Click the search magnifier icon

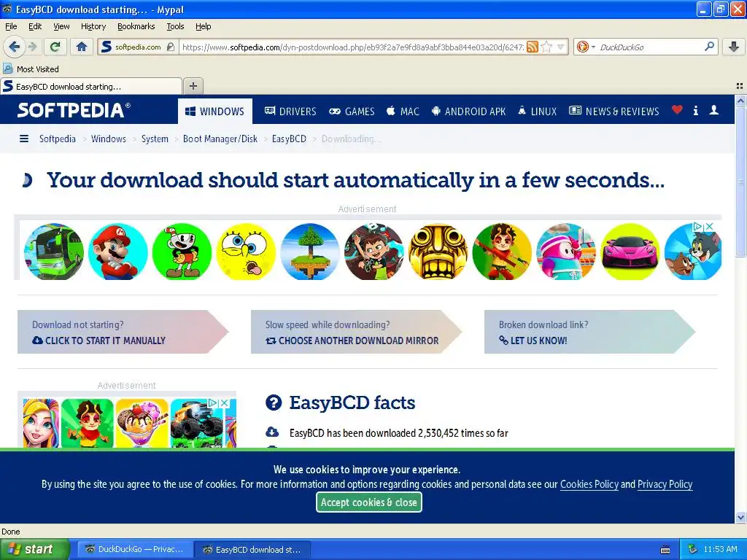[x=709, y=46]
